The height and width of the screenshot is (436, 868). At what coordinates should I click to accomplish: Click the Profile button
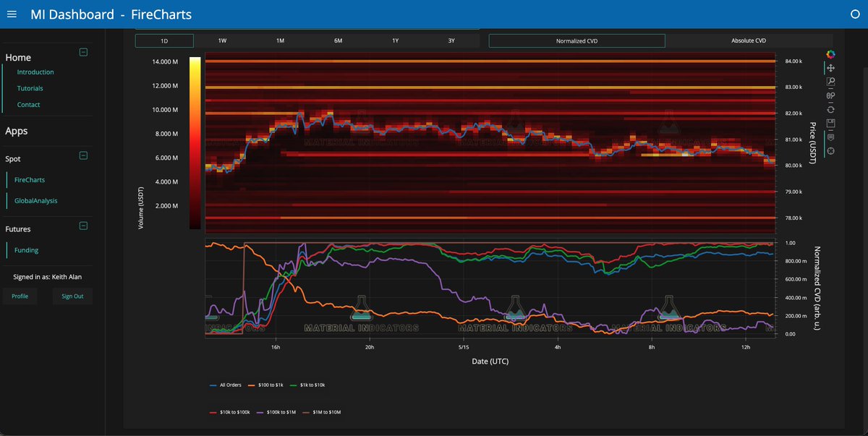tap(20, 296)
